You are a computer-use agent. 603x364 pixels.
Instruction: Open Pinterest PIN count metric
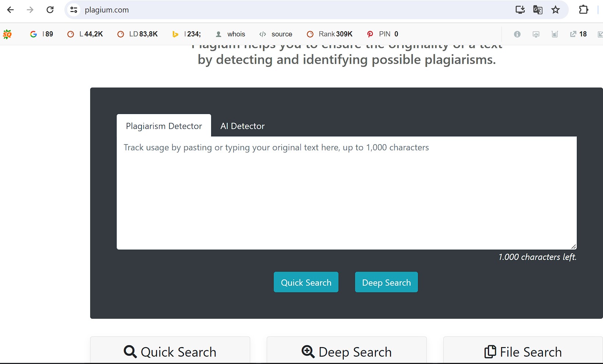383,34
